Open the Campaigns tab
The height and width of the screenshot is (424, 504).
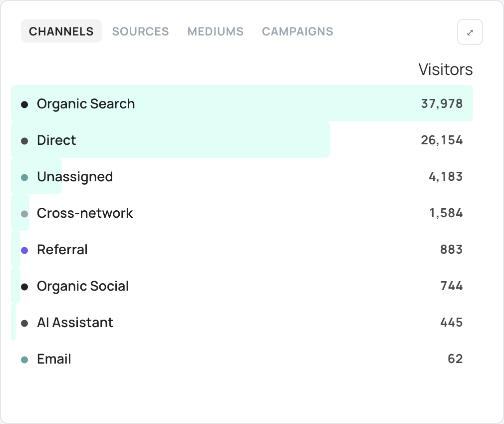coord(297,31)
